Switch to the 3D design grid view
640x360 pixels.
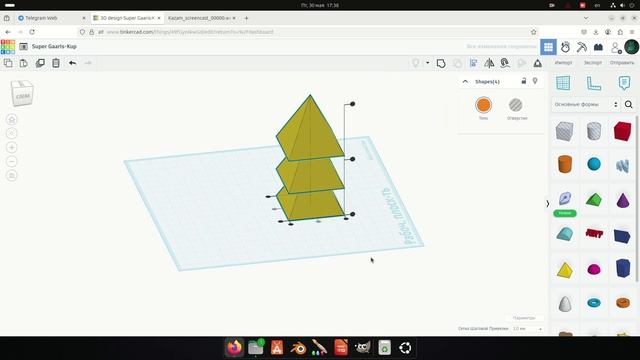click(x=548, y=47)
